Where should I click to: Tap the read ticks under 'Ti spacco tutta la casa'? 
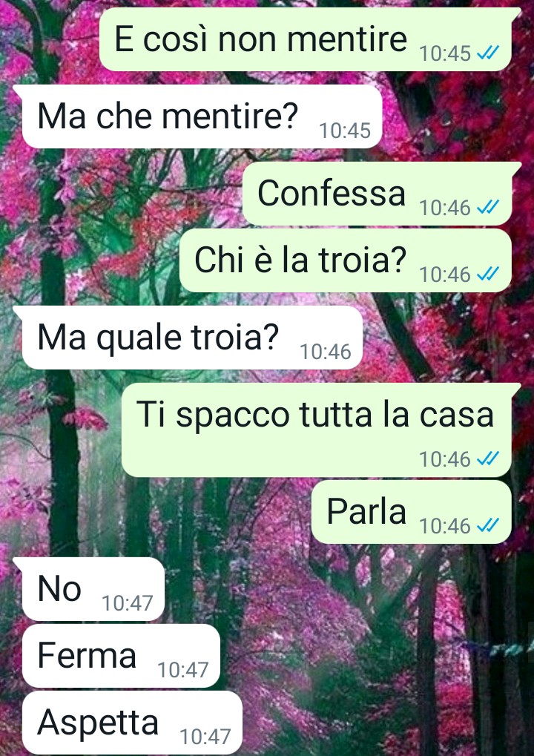tap(488, 459)
